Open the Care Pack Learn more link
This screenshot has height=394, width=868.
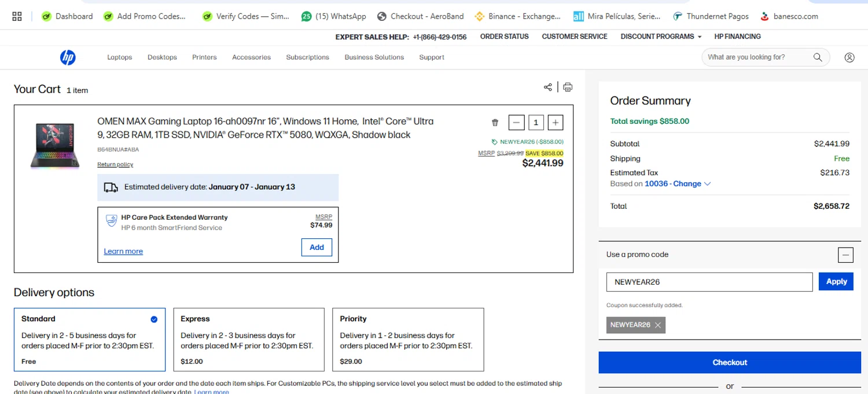123,251
